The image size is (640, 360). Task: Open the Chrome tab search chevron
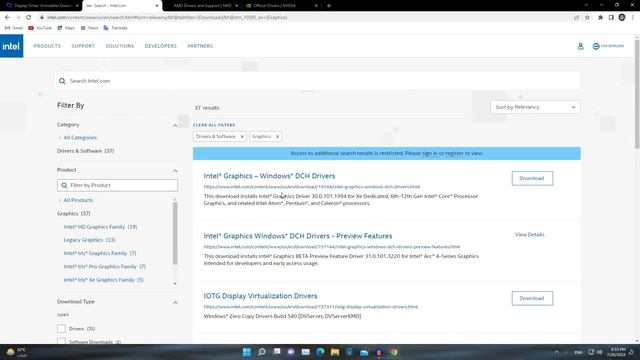(x=586, y=5)
